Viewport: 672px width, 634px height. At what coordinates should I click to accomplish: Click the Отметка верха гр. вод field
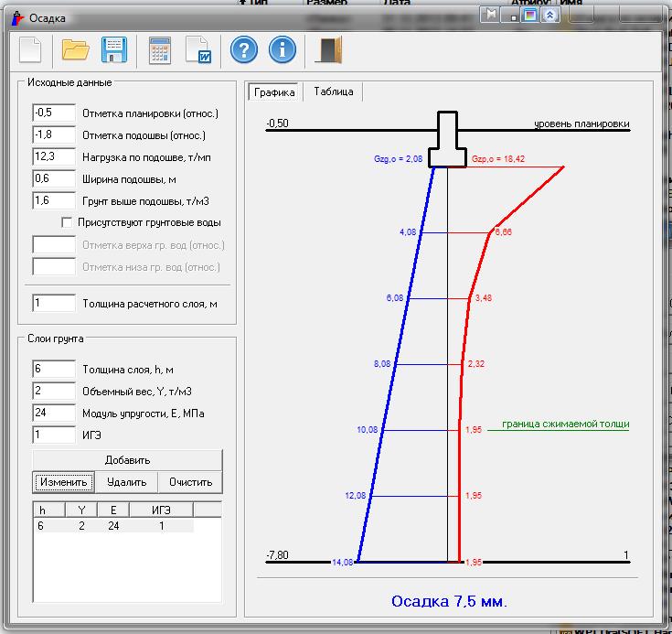[x=54, y=244]
